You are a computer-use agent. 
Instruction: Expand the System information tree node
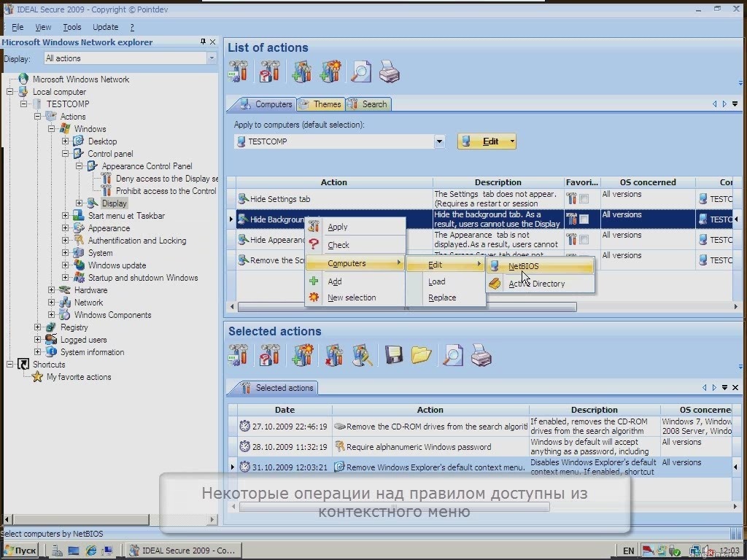tap(38, 351)
